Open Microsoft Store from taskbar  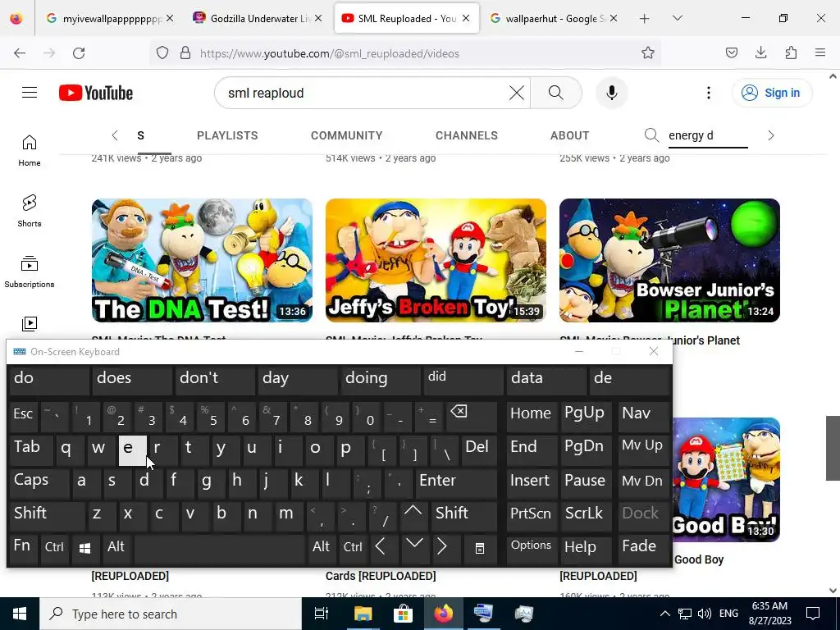403,614
